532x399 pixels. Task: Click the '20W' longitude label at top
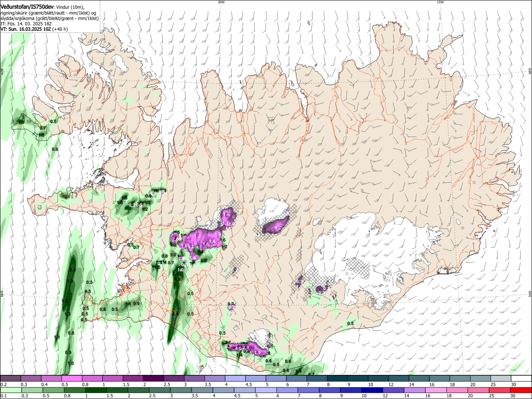221,2
